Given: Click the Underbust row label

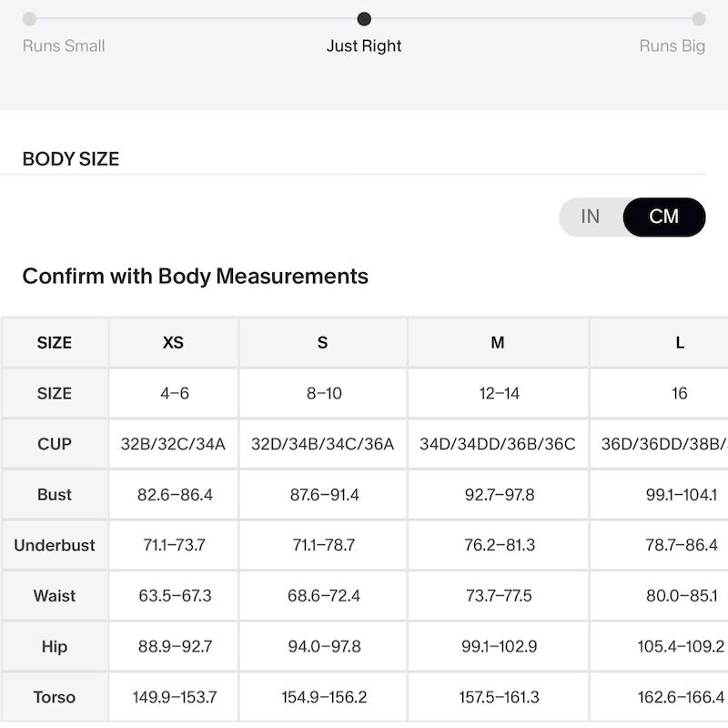Looking at the screenshot, I should tap(55, 545).
